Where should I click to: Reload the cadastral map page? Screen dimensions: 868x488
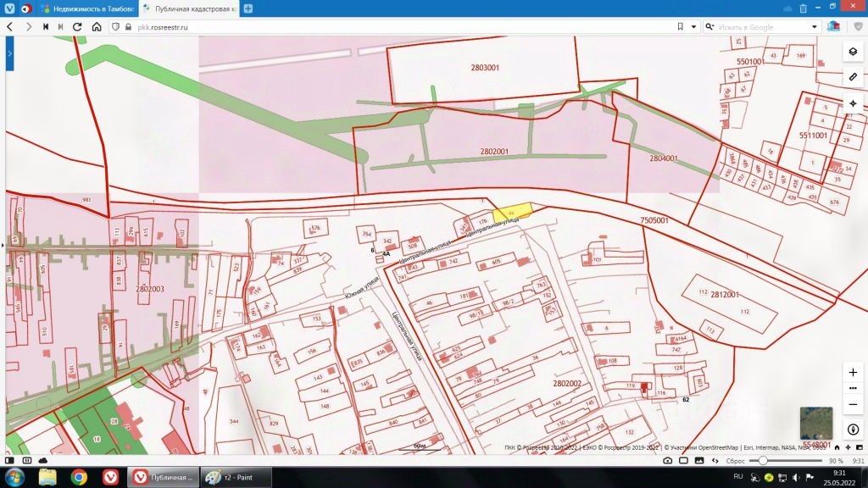[x=77, y=26]
